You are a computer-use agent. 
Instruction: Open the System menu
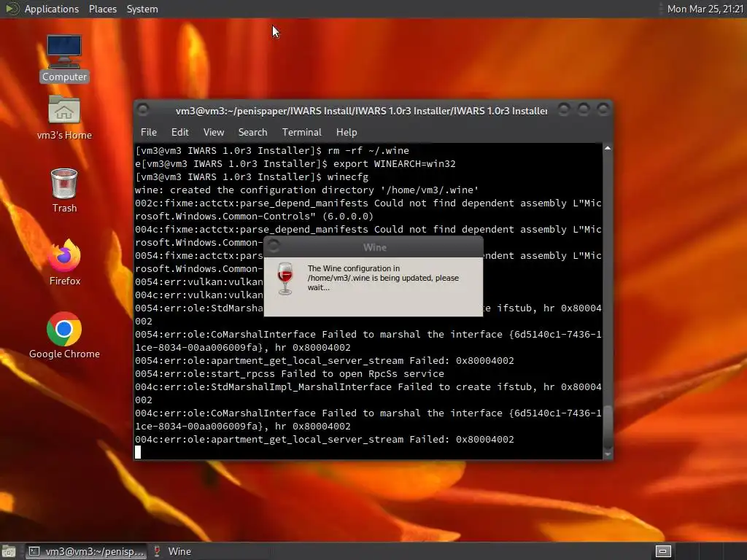[142, 9]
